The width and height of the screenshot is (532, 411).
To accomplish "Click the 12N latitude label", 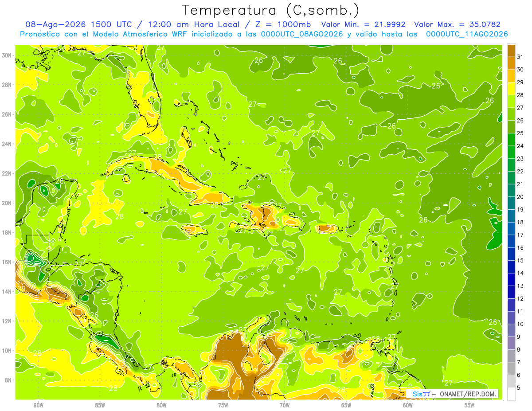I will pyautogui.click(x=7, y=321).
